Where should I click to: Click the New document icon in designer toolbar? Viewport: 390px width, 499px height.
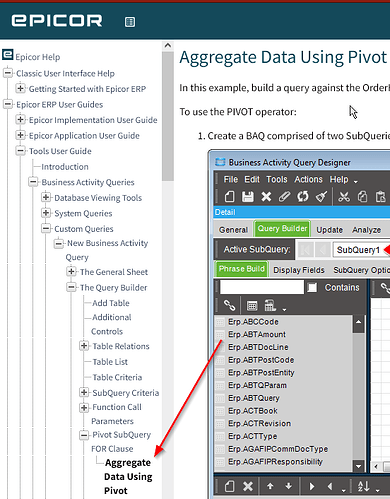(x=229, y=196)
